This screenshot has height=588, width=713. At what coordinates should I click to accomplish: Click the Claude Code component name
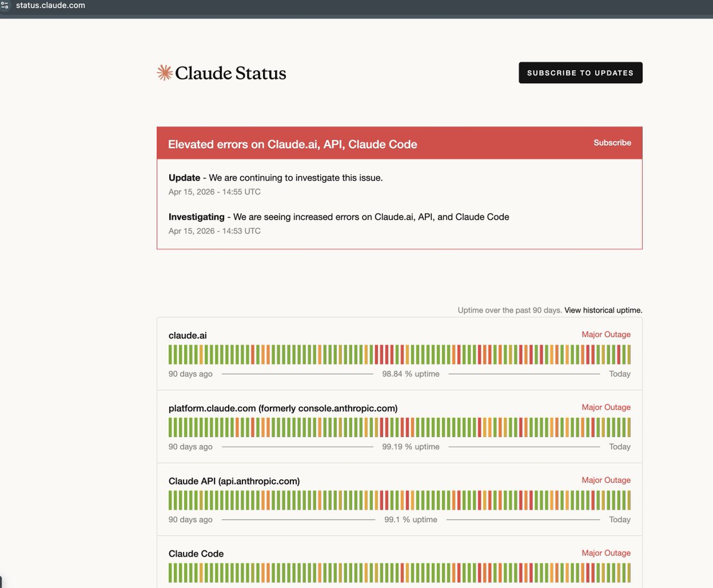(196, 554)
